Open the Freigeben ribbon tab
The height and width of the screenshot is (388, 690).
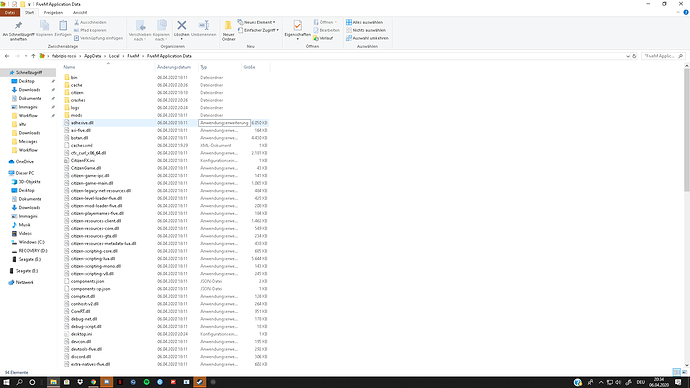tap(53, 13)
